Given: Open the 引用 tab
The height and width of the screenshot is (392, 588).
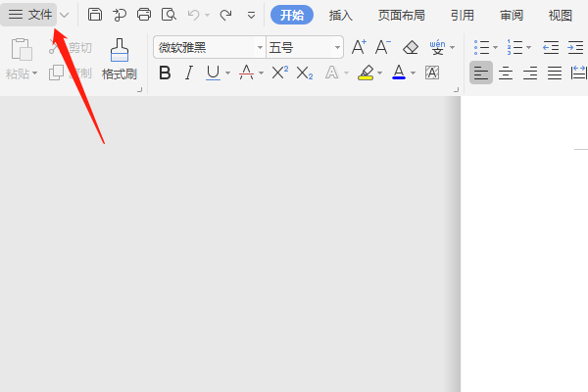Looking at the screenshot, I should pyautogui.click(x=463, y=16).
